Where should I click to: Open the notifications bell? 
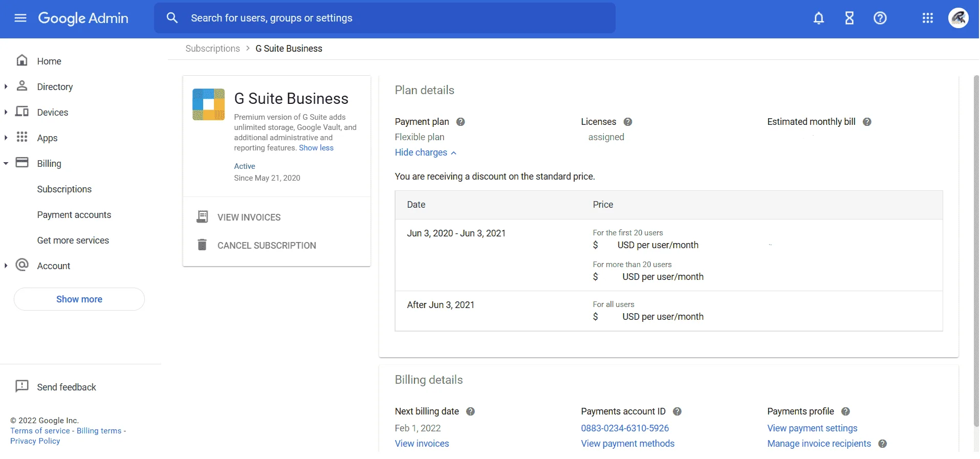point(819,18)
